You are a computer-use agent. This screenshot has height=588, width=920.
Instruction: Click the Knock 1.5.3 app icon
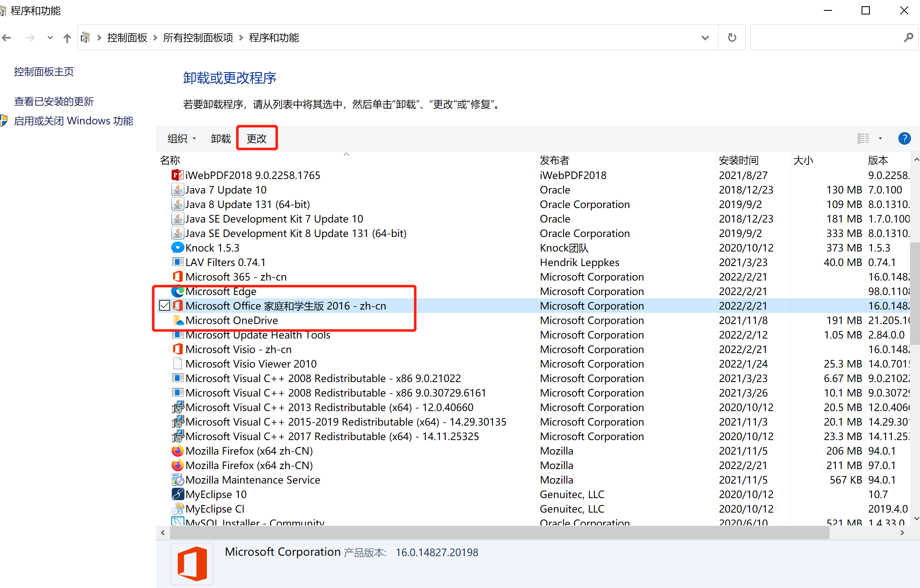pos(177,248)
